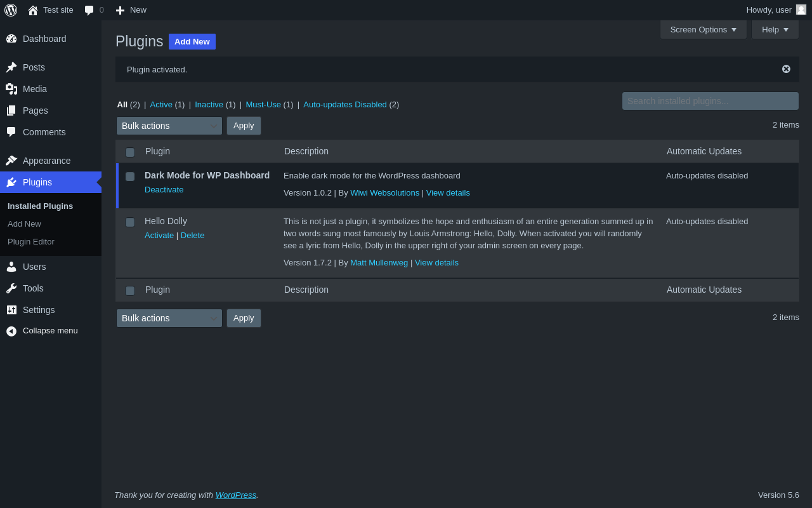
Task: Select the Hello Dolly plugin checkbox
Action: (x=130, y=222)
